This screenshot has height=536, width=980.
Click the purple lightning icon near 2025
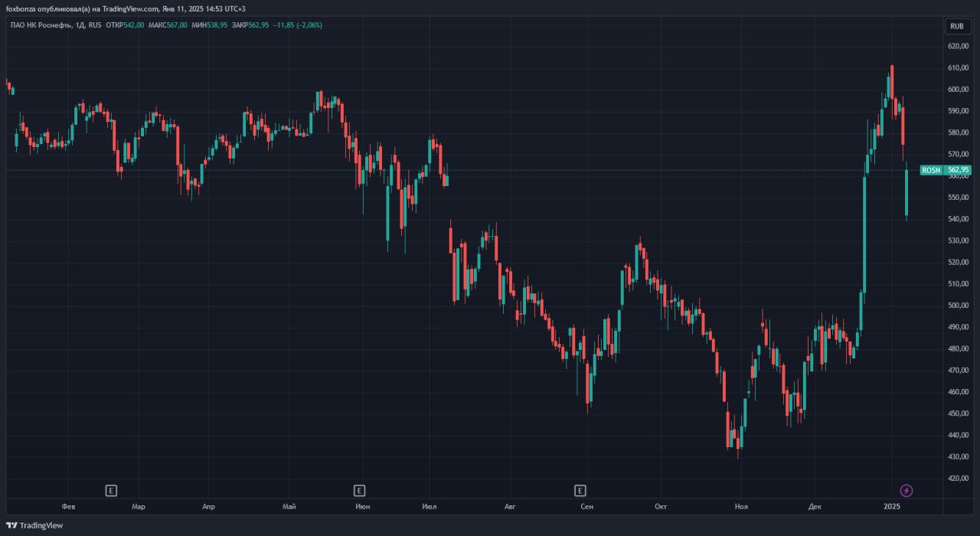tap(906, 490)
